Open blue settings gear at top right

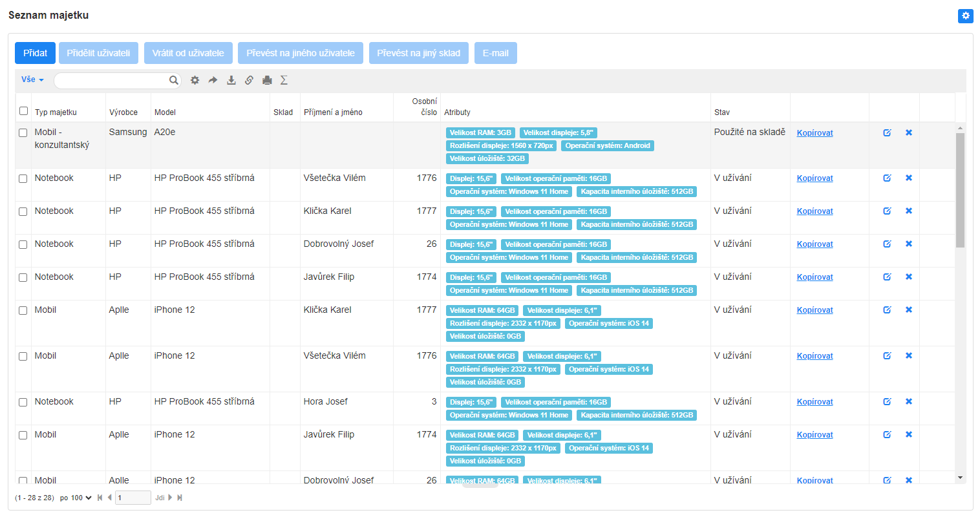pos(965,16)
